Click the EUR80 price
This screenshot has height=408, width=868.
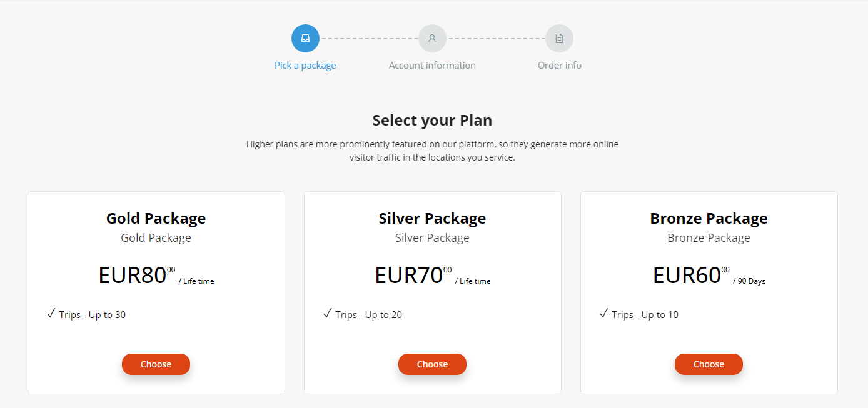[133, 276]
